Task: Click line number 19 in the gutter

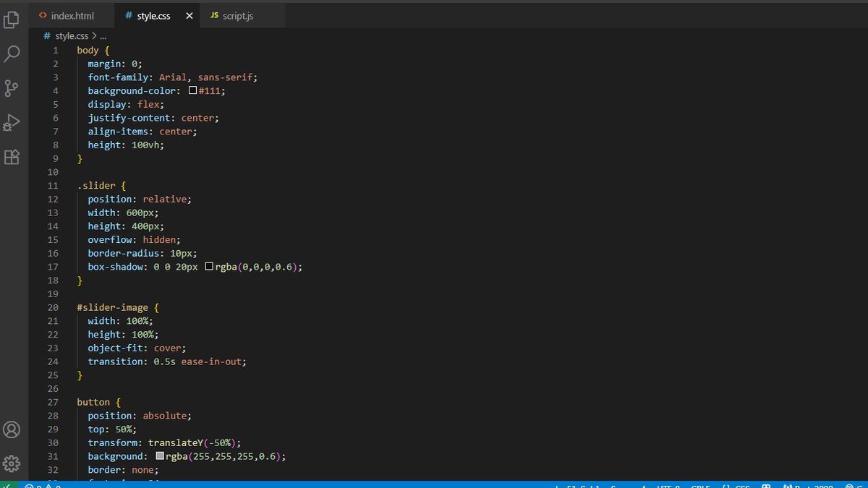Action: tap(53, 294)
